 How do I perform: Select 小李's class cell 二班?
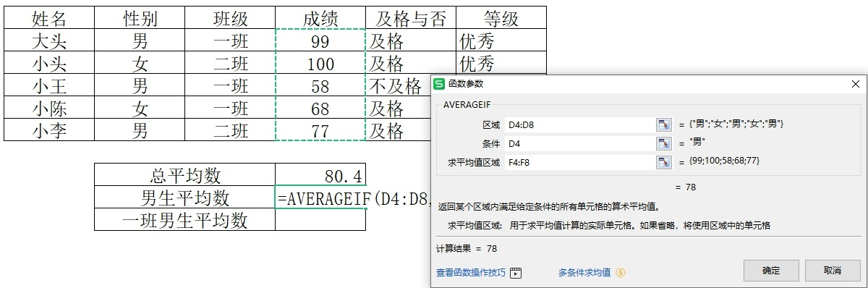pyautogui.click(x=230, y=130)
